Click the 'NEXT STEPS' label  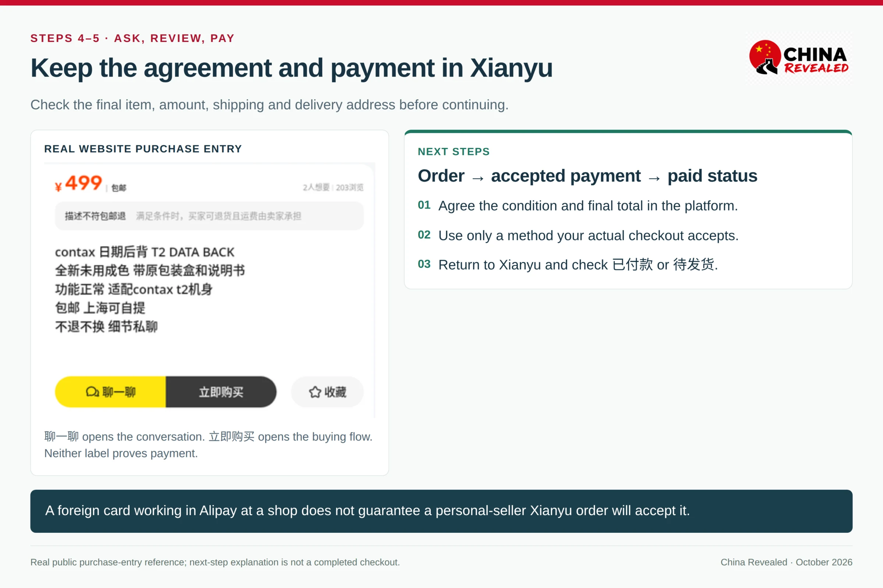click(x=454, y=152)
